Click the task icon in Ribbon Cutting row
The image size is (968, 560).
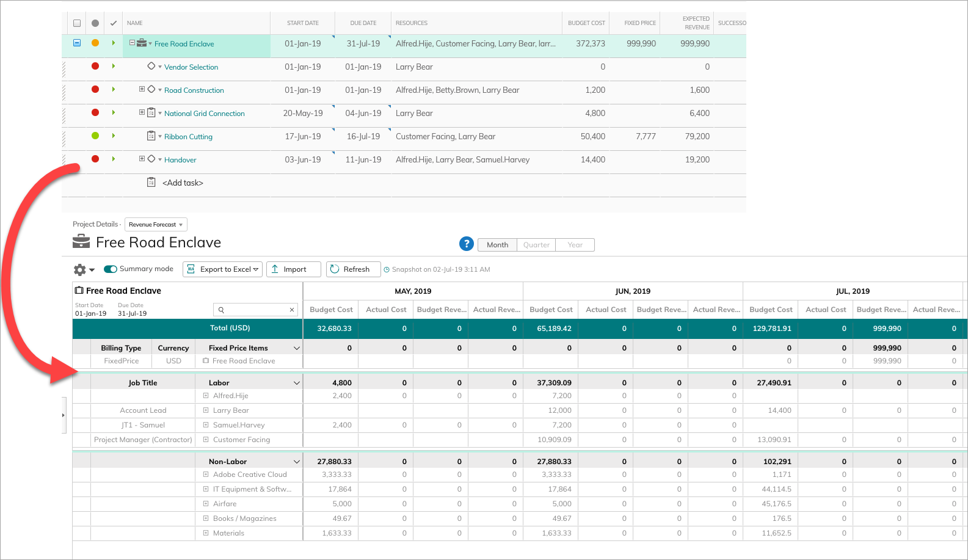tap(151, 136)
